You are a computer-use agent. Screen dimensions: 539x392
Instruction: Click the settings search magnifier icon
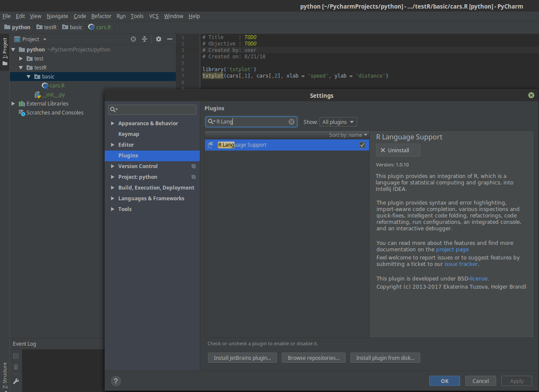(x=114, y=109)
